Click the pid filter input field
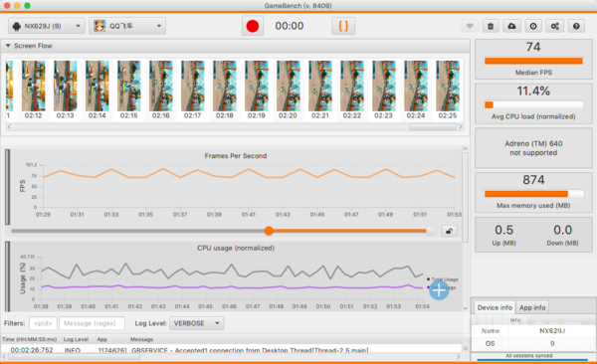This screenshot has width=597, height=364. click(x=43, y=323)
